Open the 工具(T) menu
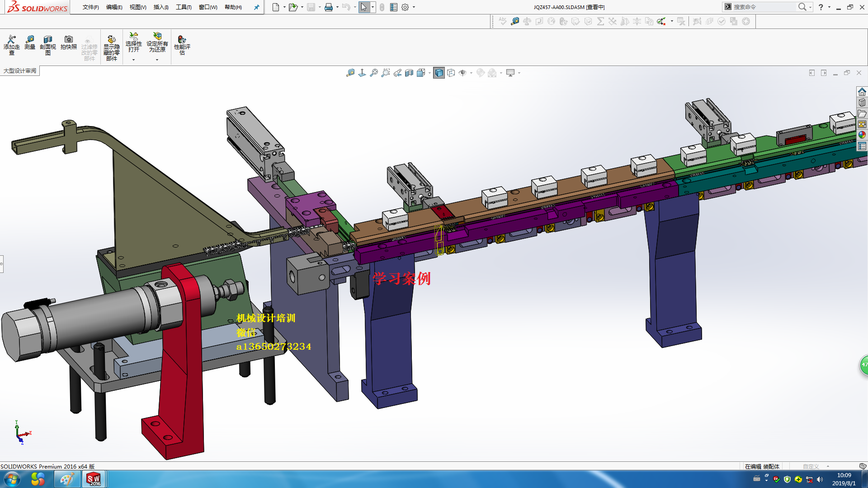868x488 pixels. [184, 7]
